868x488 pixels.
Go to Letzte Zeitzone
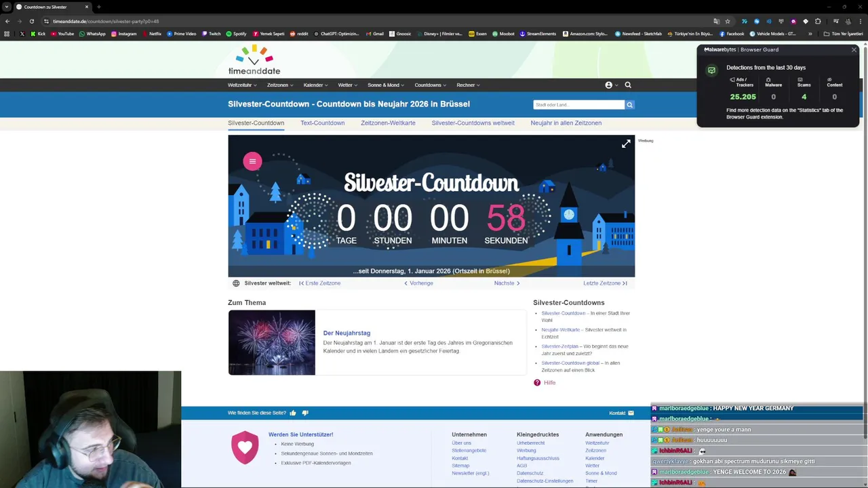click(605, 283)
